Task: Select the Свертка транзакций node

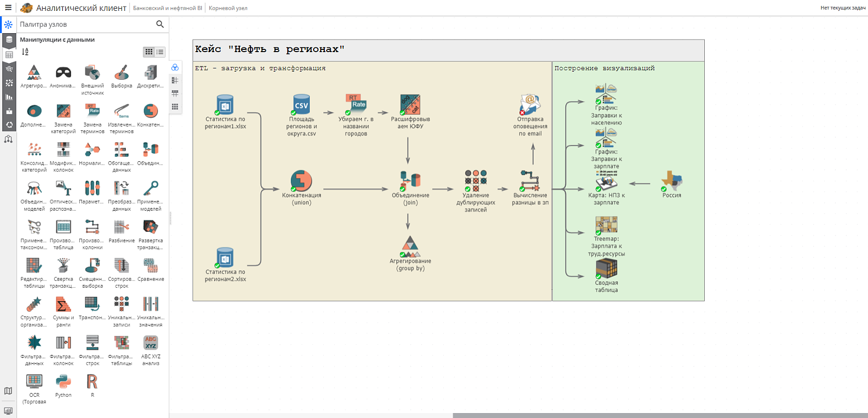Action: (x=63, y=265)
